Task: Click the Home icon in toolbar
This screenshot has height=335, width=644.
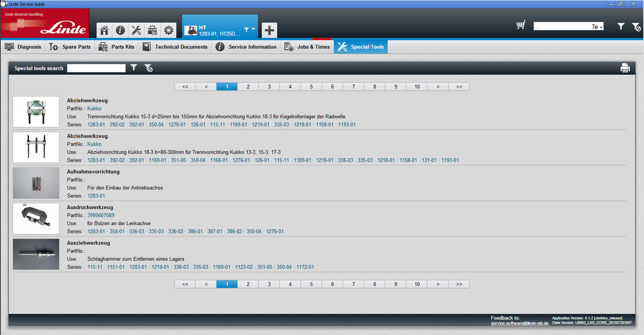Action: click(x=104, y=30)
